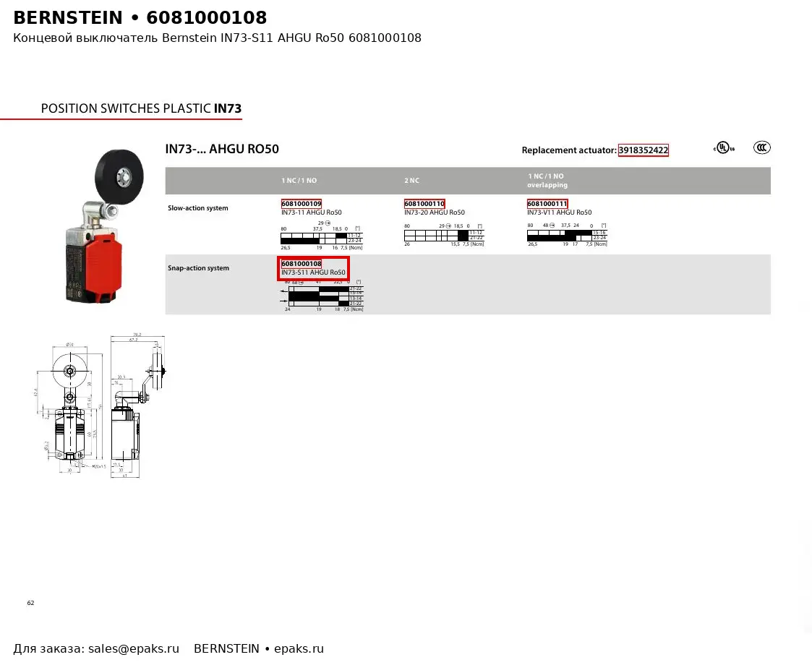Click the switching diagram for 6081000110
Image resolution: width=812 pixels, height=665 pixels.
pyautogui.click(x=444, y=235)
